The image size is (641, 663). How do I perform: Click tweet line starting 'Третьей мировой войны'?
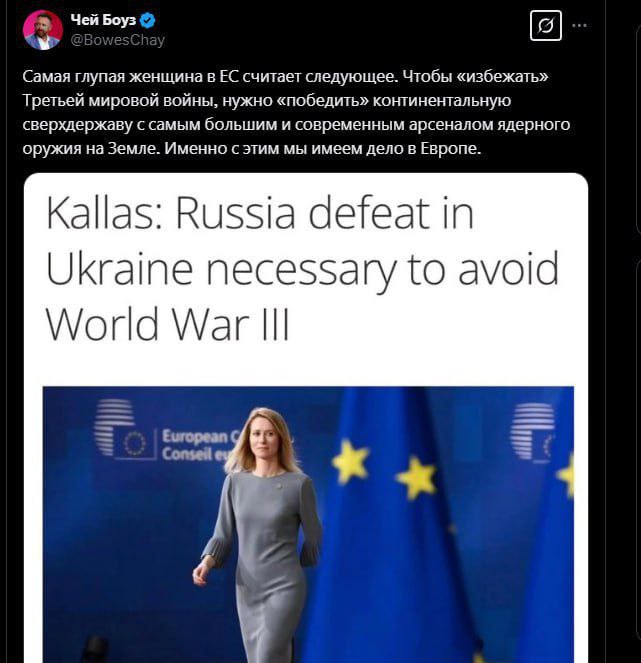click(x=267, y=101)
